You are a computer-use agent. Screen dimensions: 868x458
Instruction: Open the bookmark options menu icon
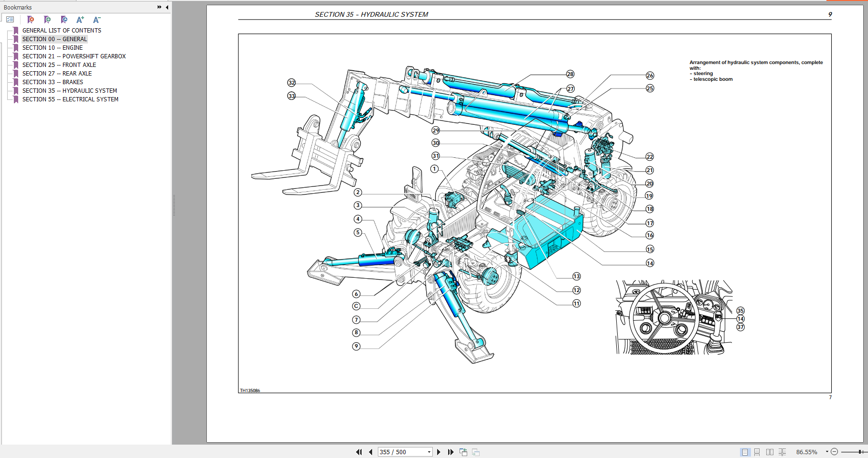click(x=10, y=20)
